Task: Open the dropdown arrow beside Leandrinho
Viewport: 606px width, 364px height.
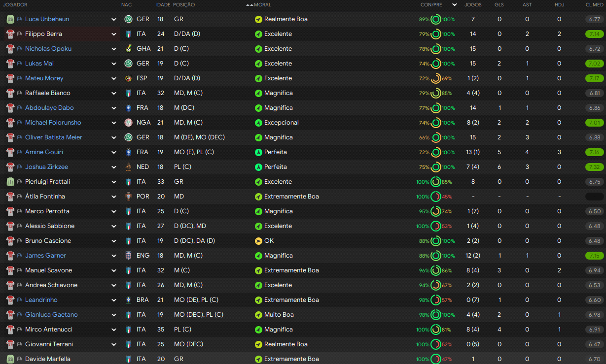Action: (114, 300)
